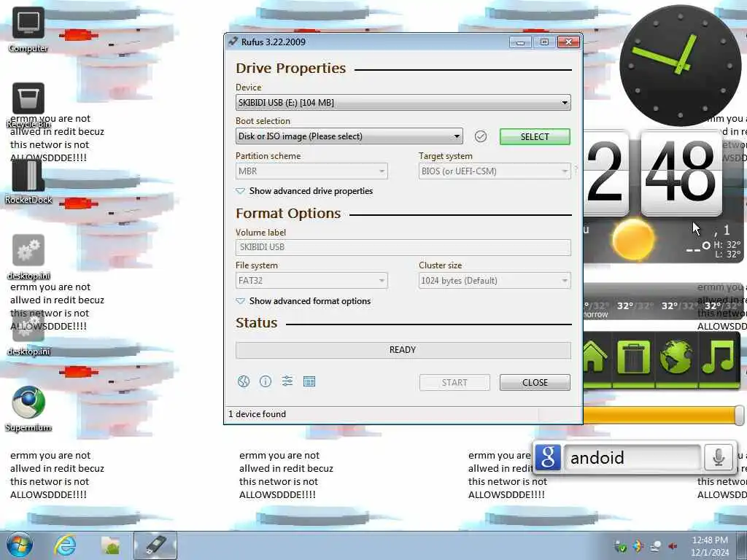This screenshot has width=747, height=560.
Task: Click the network tray icon
Action: (x=656, y=546)
